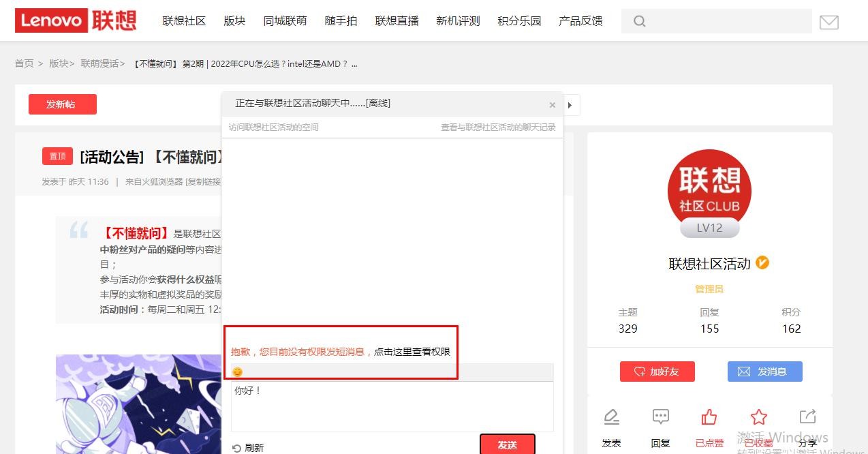Open 联想直播 page
Screen dimensions: 868x454
click(397, 21)
